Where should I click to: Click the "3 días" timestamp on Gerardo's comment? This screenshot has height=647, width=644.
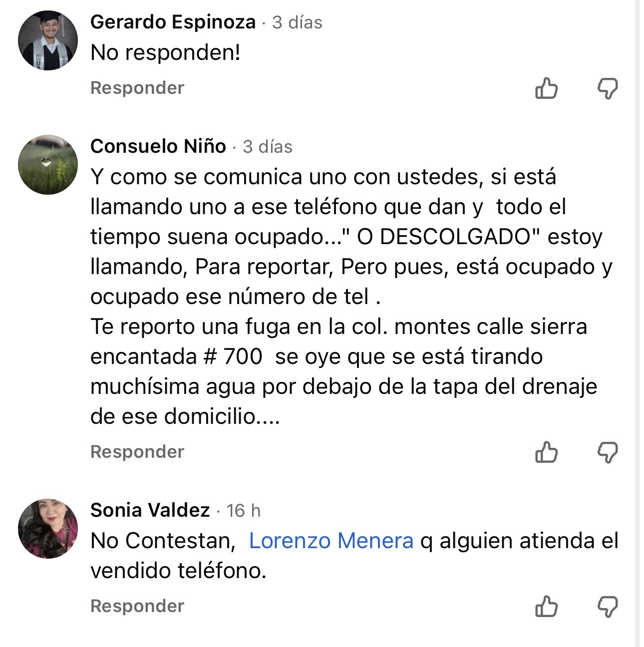298,22
